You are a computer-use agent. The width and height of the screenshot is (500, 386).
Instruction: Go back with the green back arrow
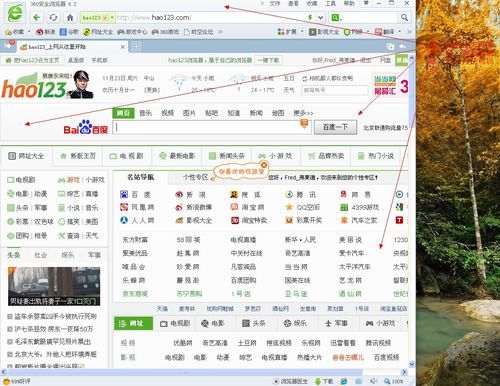[x=36, y=17]
